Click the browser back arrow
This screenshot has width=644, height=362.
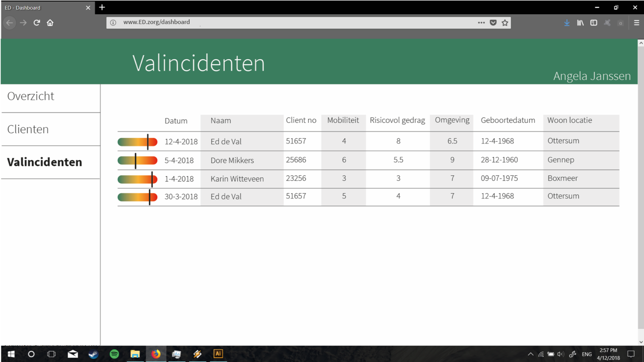pyautogui.click(x=9, y=23)
